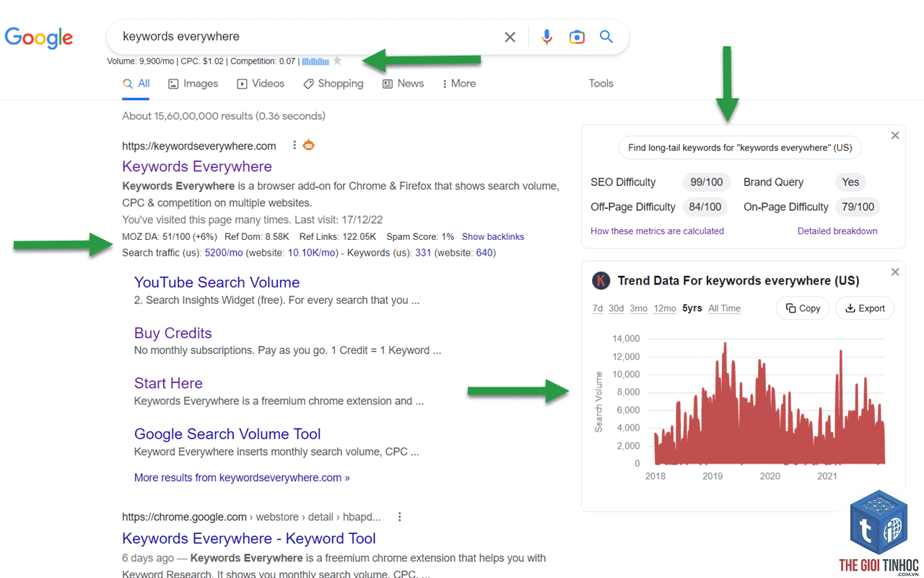Click the 640 website keywords count
924x578 pixels.
[484, 253]
